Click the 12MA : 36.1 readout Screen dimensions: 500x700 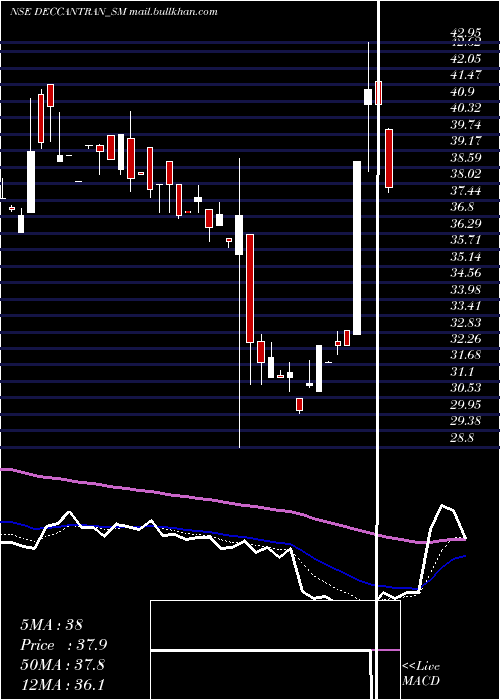[62, 684]
